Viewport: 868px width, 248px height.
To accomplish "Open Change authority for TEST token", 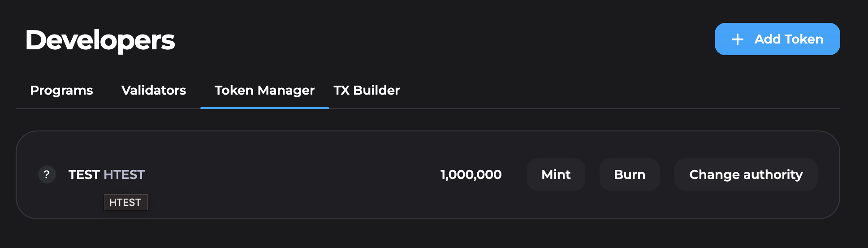I will [x=746, y=174].
